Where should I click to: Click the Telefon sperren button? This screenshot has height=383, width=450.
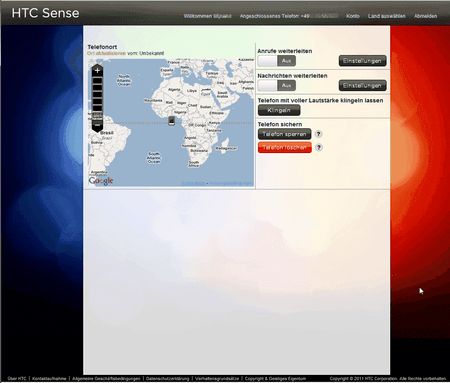tap(284, 134)
